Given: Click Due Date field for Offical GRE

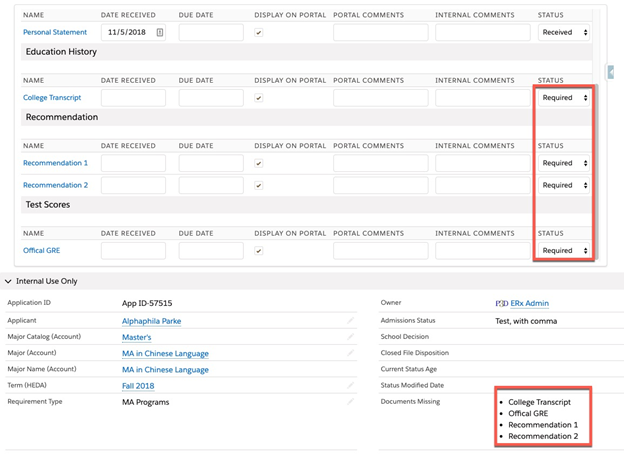Looking at the screenshot, I should pos(211,251).
